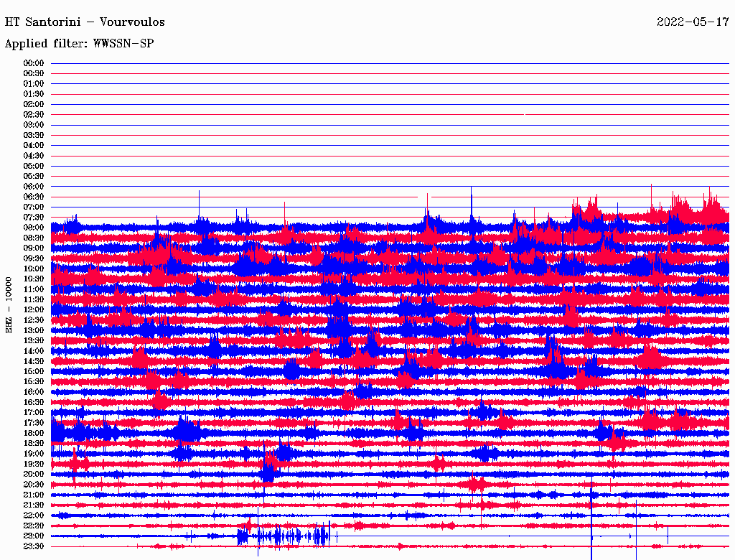Click the 21:00 time label

pos(34,495)
